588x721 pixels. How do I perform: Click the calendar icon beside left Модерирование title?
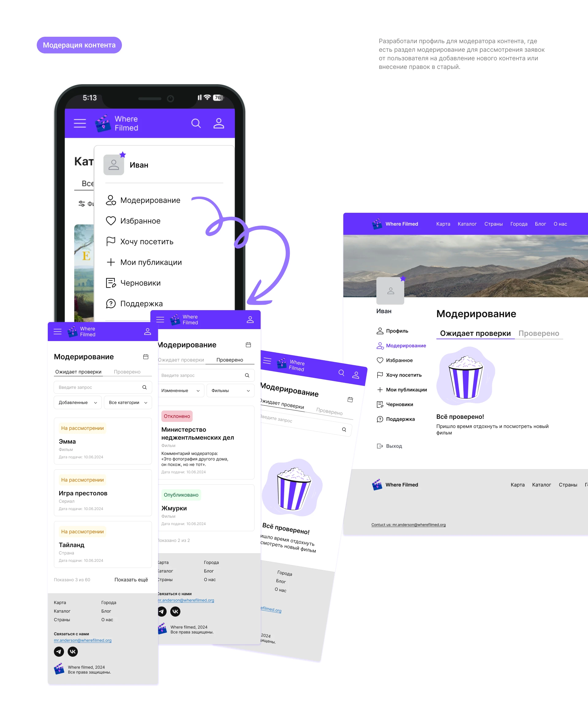146,357
